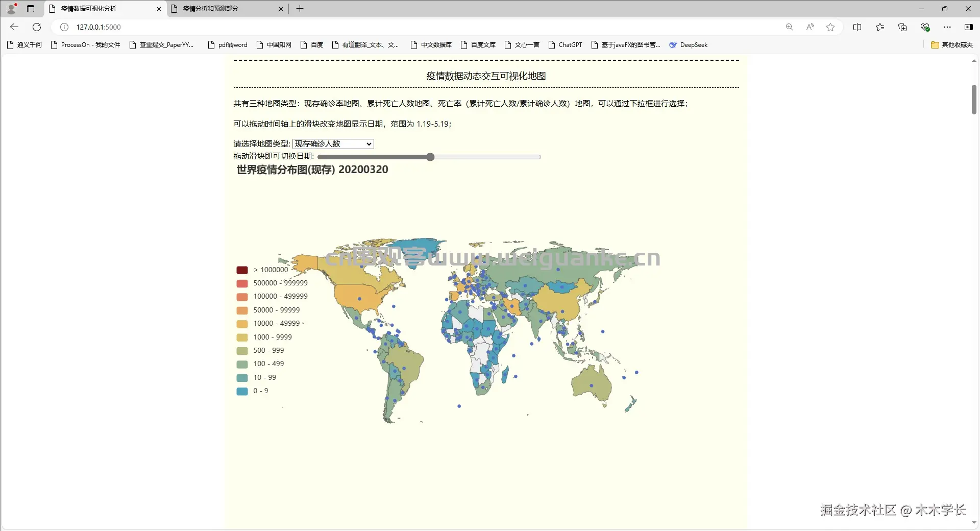
Task: Open the DeepSeek bookmark
Action: coord(689,45)
